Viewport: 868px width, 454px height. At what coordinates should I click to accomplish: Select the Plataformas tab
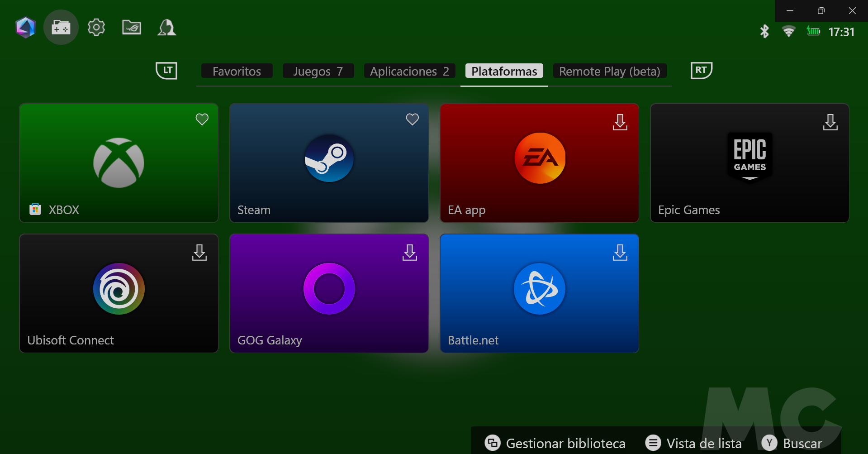504,71
